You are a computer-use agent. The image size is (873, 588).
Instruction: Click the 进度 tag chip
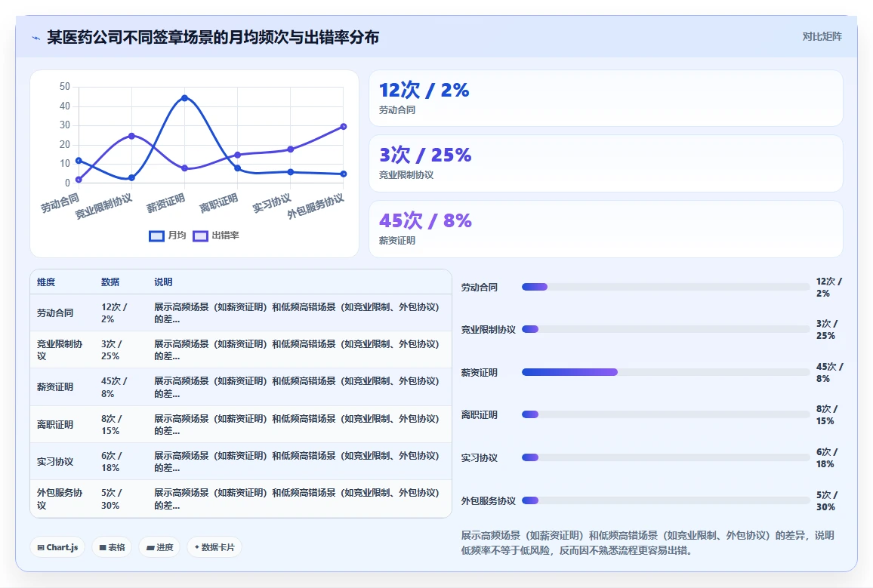click(159, 547)
